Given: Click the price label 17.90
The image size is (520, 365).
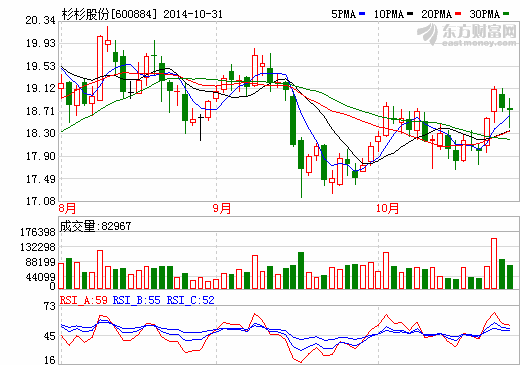Looking at the screenshot, I should point(41,156).
